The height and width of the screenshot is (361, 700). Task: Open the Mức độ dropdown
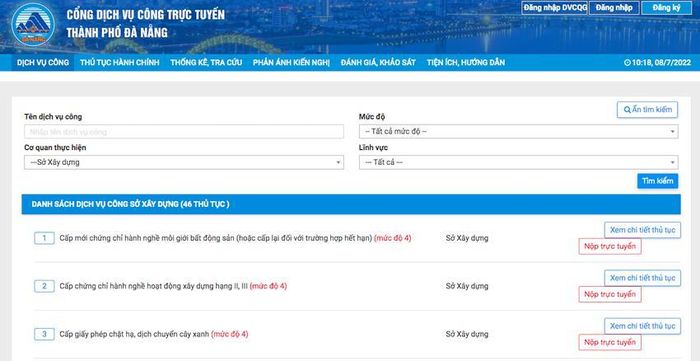[x=519, y=132]
